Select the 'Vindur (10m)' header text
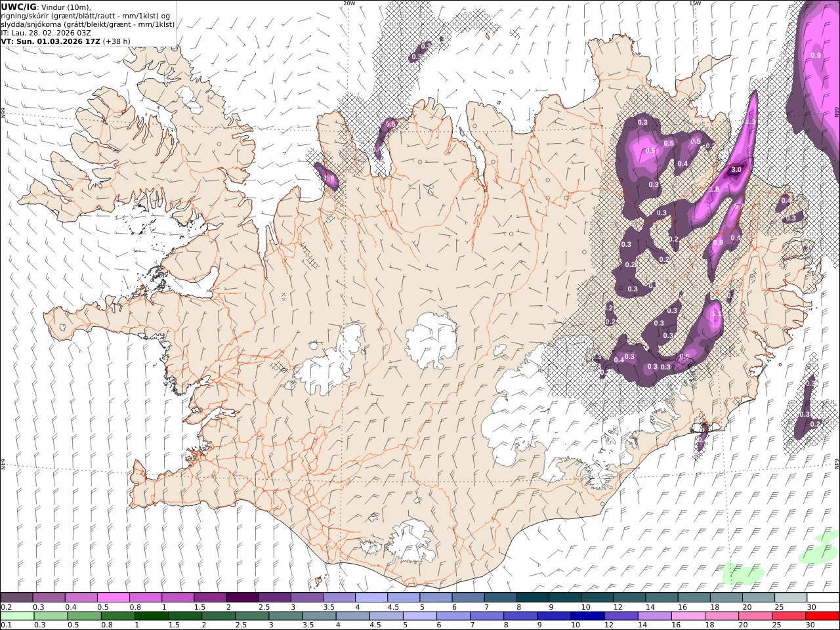The height and width of the screenshot is (630, 840). (66, 7)
